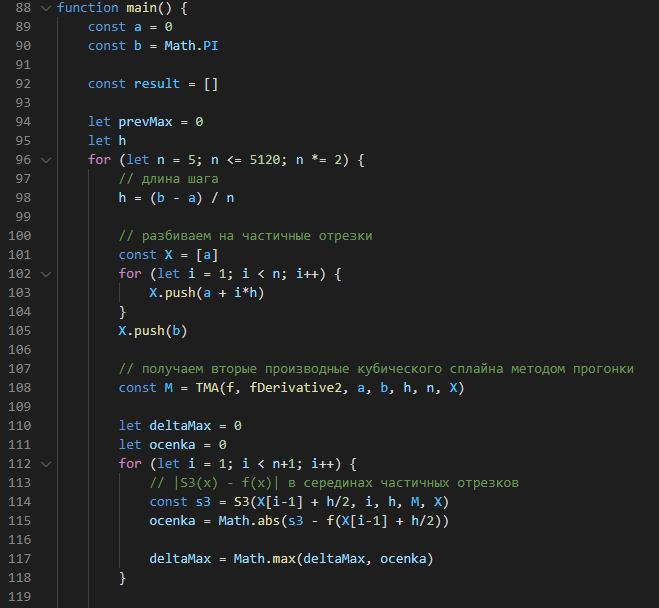The height and width of the screenshot is (608, 659).
Task: Click 'Math.abs' on line 115
Action: [x=249, y=521]
